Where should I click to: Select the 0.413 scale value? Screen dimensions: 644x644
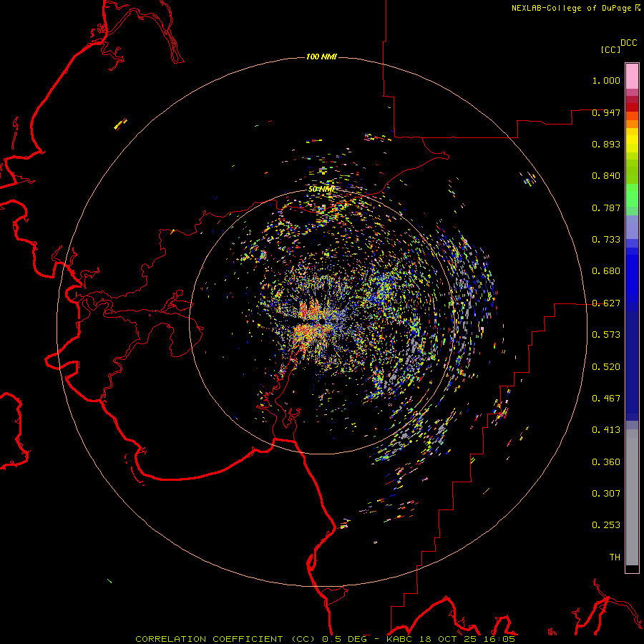(606, 430)
